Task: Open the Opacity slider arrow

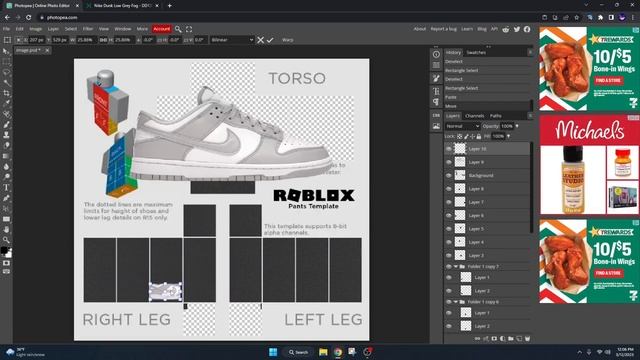Action: [x=517, y=127]
